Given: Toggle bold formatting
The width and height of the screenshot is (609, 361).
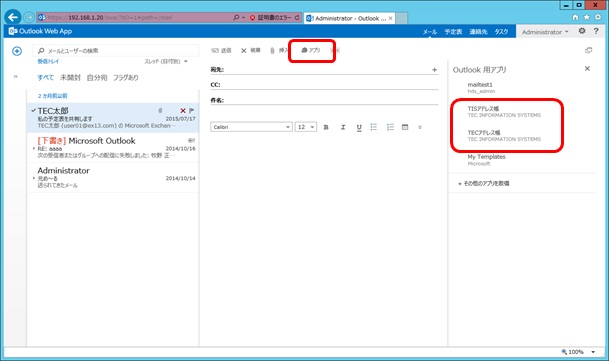Looking at the screenshot, I should [326, 127].
